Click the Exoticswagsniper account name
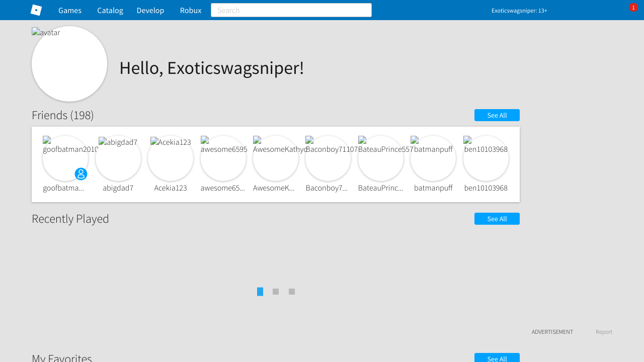 [519, 11]
